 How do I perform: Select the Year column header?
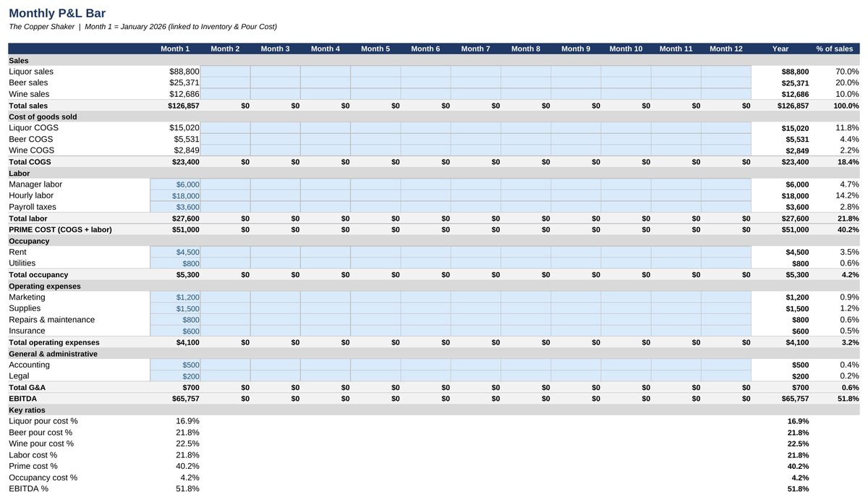click(780, 48)
